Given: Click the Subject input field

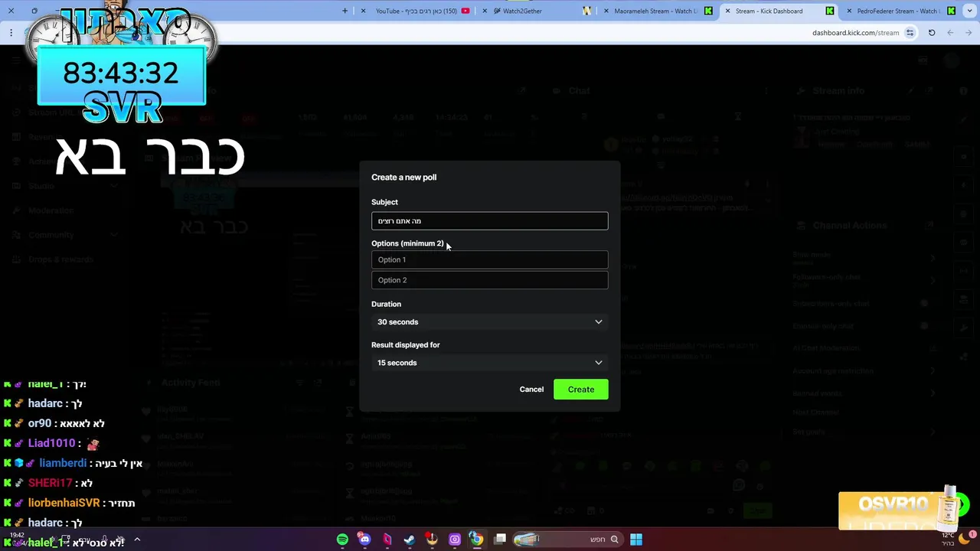Looking at the screenshot, I should [489, 221].
